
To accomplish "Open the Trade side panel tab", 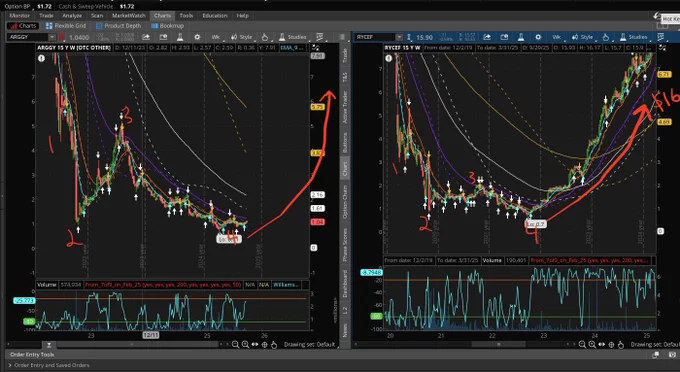I will click(x=345, y=55).
